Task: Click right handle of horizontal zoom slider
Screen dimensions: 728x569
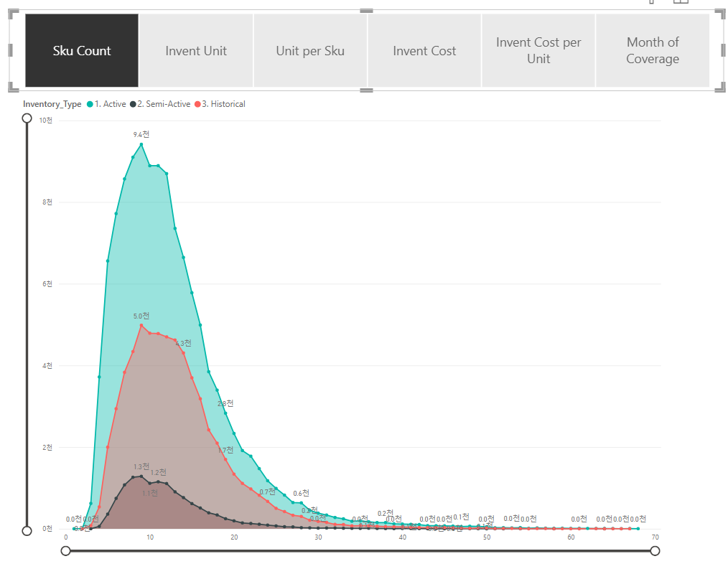Action: [655, 551]
